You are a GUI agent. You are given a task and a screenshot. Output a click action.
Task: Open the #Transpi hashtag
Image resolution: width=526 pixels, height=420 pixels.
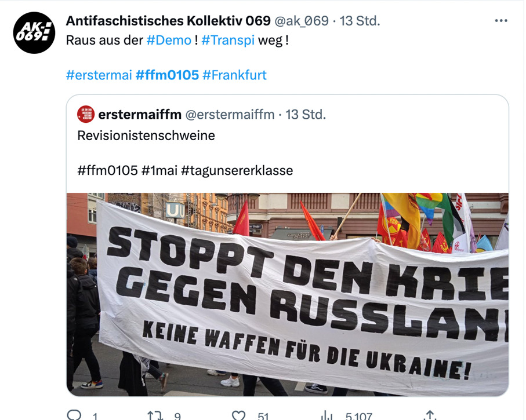click(x=228, y=40)
